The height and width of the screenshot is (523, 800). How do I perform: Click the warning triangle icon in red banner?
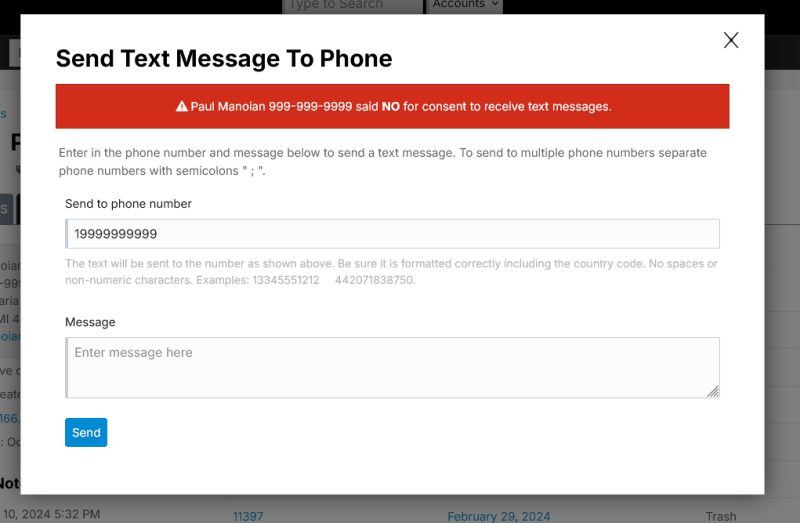182,106
